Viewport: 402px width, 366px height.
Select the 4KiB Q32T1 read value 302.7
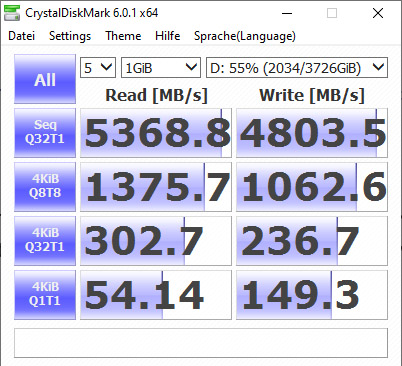pos(156,241)
